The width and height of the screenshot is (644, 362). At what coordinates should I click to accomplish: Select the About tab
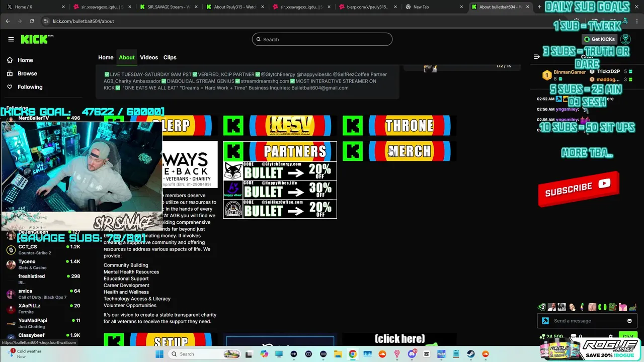127,57
